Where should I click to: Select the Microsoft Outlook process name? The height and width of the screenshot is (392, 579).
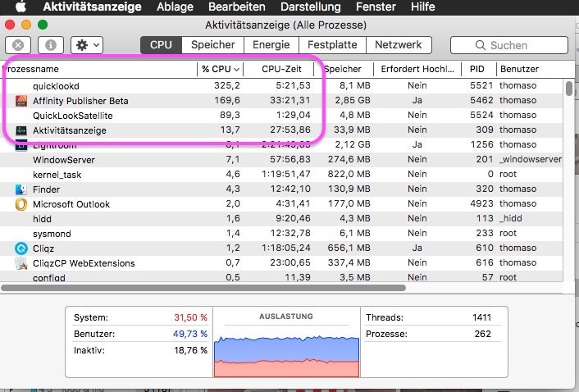[71, 204]
